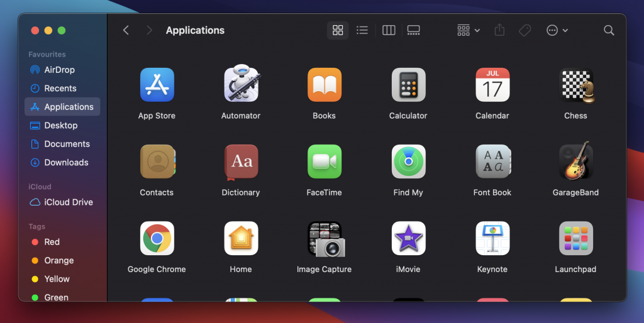Select Recents in the sidebar

[x=62, y=88]
